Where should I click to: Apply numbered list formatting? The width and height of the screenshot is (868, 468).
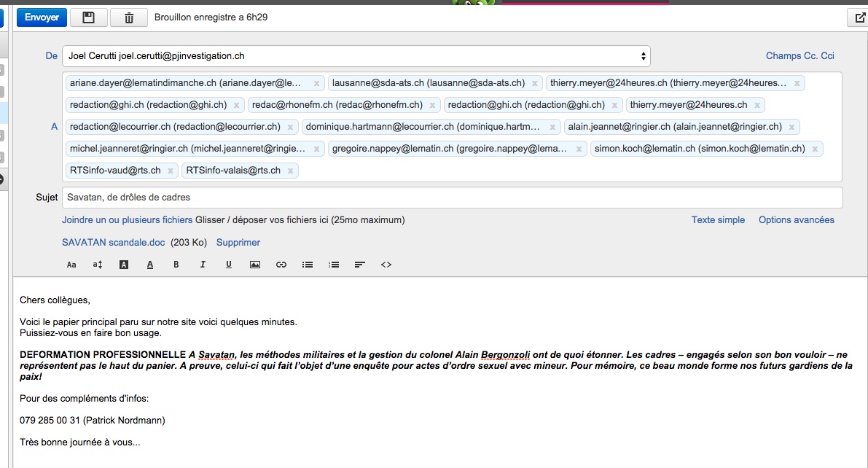click(334, 265)
